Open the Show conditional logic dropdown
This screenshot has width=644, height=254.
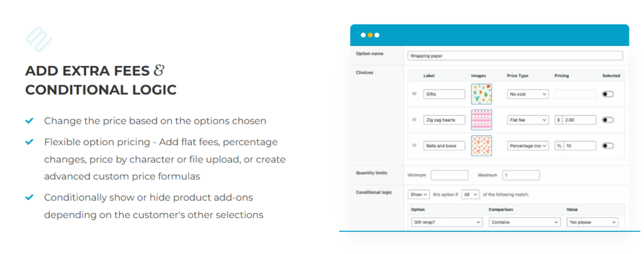(x=418, y=194)
